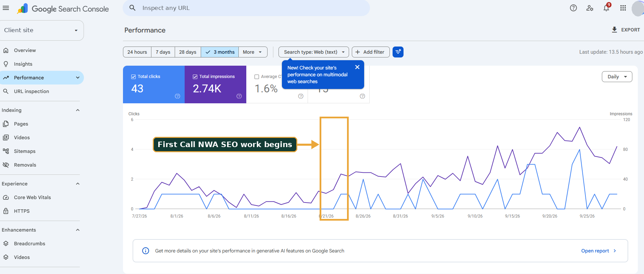This screenshot has width=644, height=274.
Task: Collapse the Enhancements section
Action: click(78, 230)
